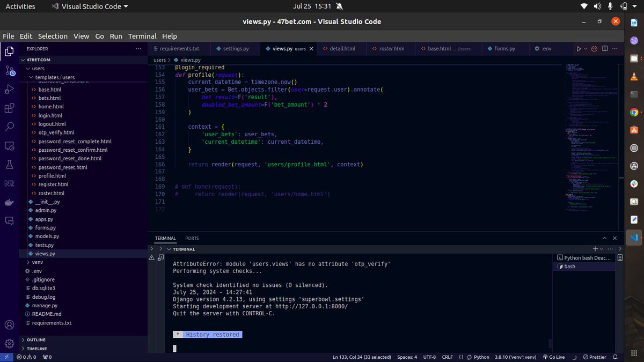Click Ln 133, Col 34 cursor position

(x=363, y=357)
